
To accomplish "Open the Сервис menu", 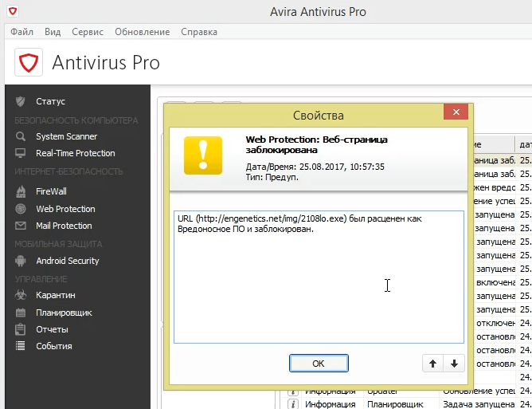I will [88, 32].
